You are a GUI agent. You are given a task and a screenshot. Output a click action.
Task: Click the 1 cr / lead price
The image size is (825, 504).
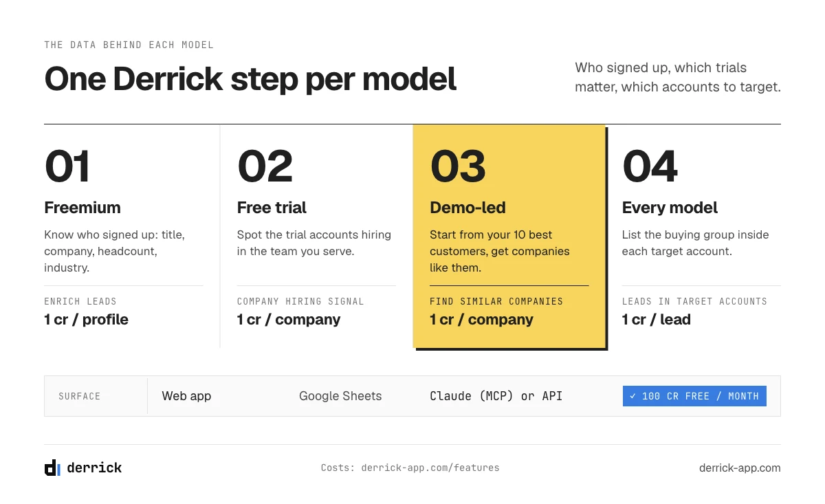(657, 320)
